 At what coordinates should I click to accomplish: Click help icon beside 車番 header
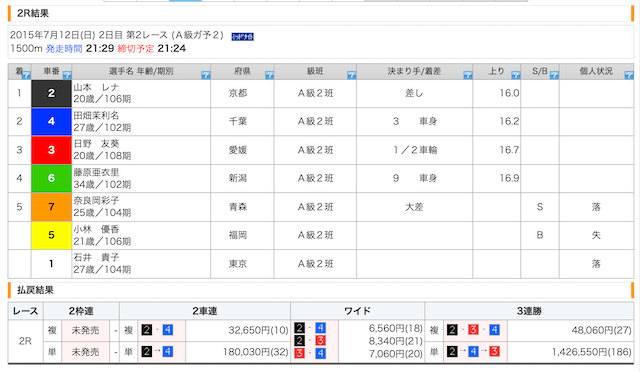(67, 75)
